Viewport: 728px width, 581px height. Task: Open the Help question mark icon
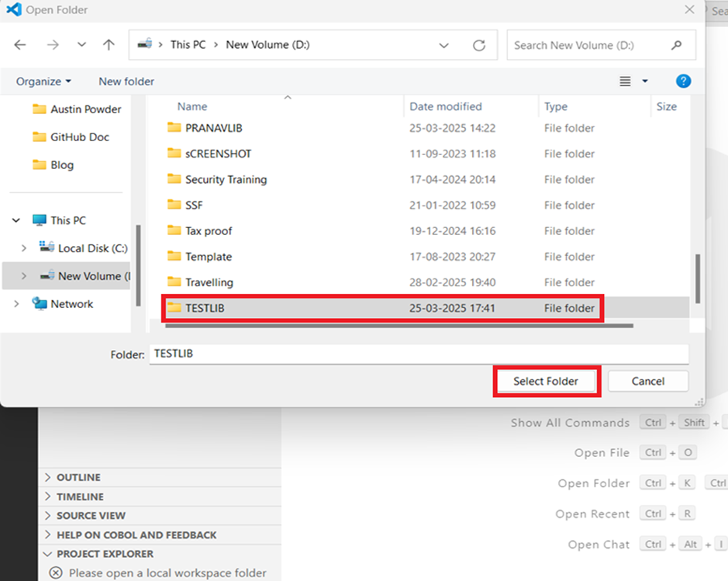point(683,81)
